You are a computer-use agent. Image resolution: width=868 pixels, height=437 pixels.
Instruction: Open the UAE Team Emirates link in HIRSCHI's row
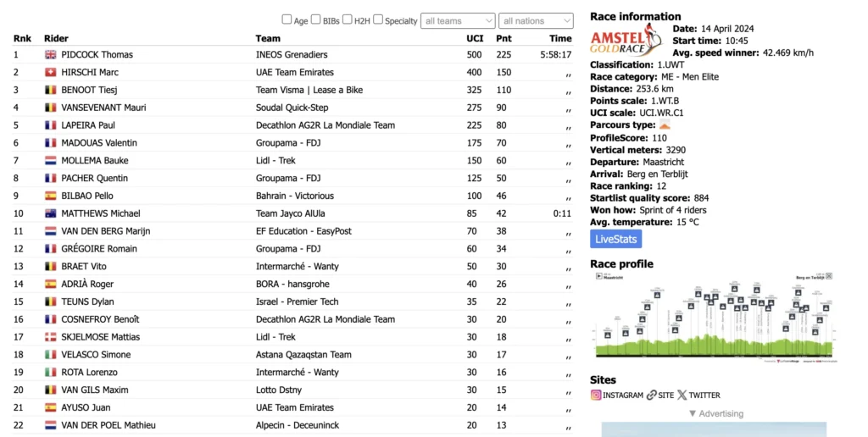click(x=294, y=73)
